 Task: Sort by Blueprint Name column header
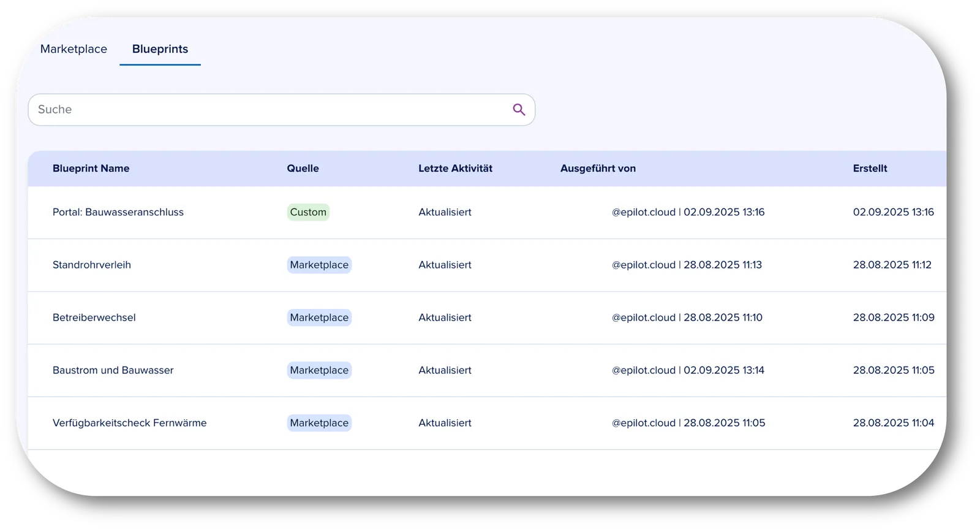(91, 169)
